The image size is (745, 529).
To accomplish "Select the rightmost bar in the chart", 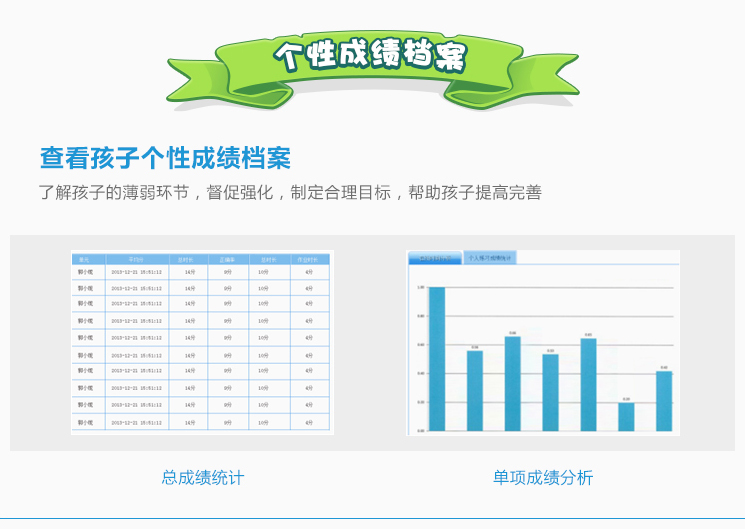I will coord(664,400).
